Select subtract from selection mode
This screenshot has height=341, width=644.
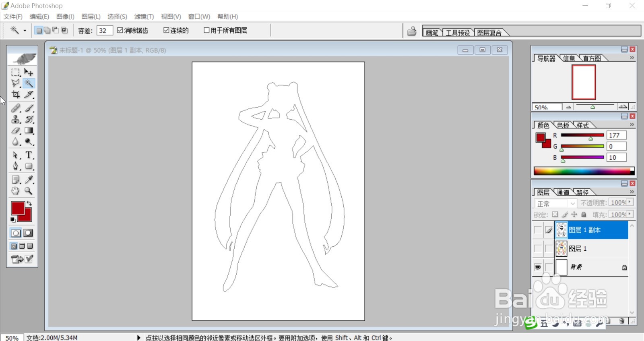pyautogui.click(x=56, y=30)
